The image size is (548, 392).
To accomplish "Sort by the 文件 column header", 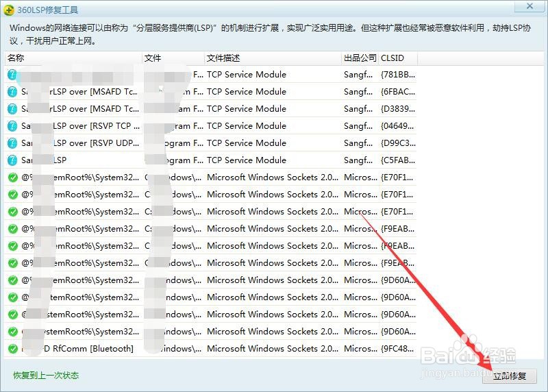I will [x=173, y=58].
